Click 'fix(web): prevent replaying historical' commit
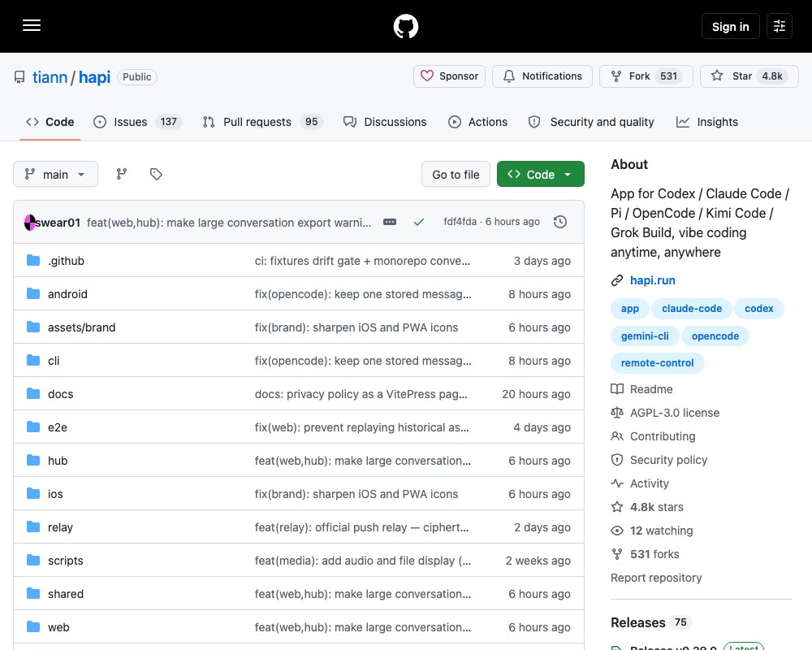 tap(361, 427)
